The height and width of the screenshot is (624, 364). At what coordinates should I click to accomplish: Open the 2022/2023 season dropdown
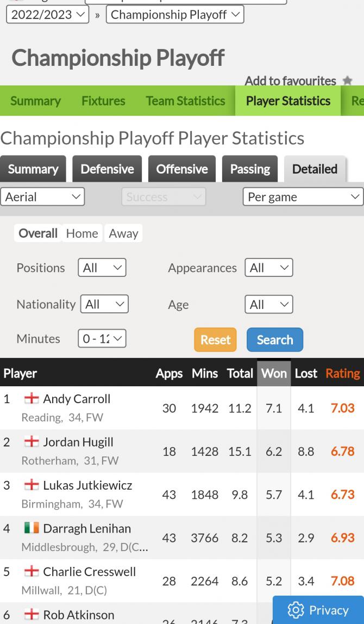point(47,15)
